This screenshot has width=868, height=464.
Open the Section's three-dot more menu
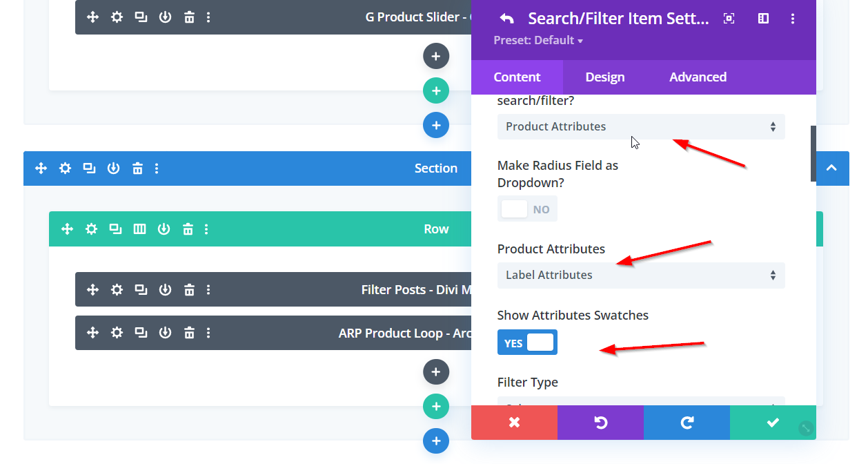click(x=157, y=168)
